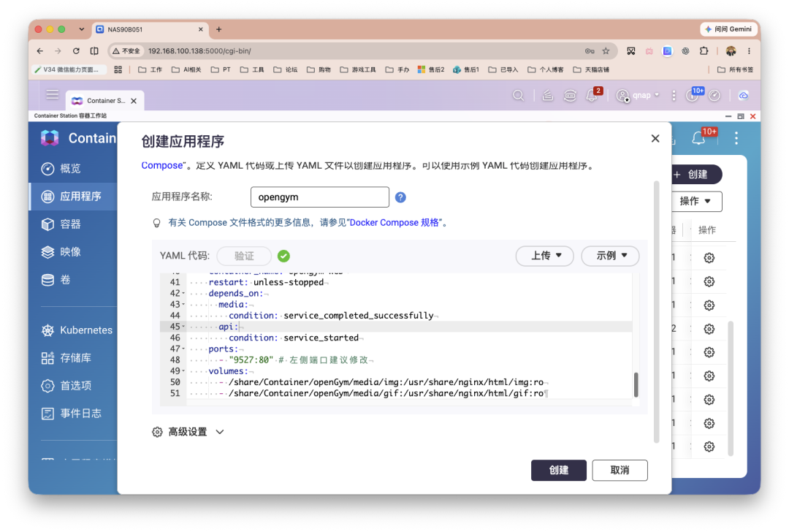
Task: Close the 创建应用程序 dialog with X
Action: point(655,138)
